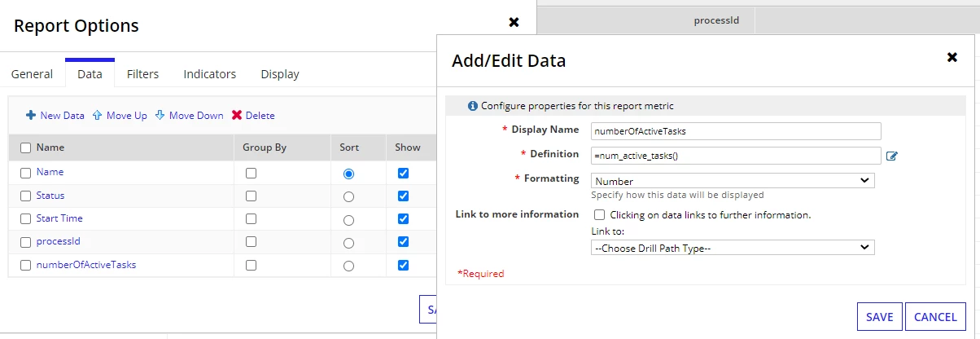Open the Filters tab
Viewport: 980px width, 339px height.
(142, 74)
